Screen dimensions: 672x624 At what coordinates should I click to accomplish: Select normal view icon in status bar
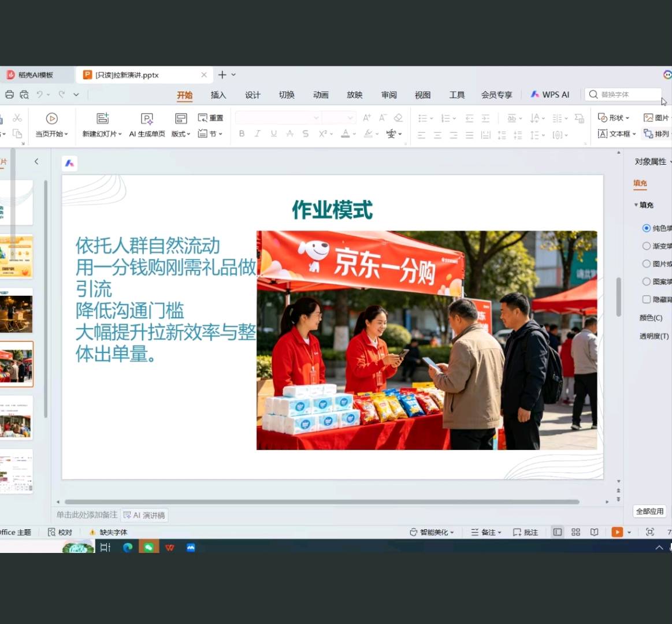pyautogui.click(x=557, y=532)
